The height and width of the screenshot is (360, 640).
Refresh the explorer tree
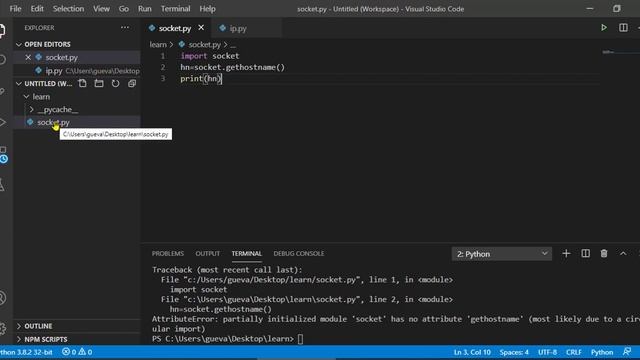point(116,83)
